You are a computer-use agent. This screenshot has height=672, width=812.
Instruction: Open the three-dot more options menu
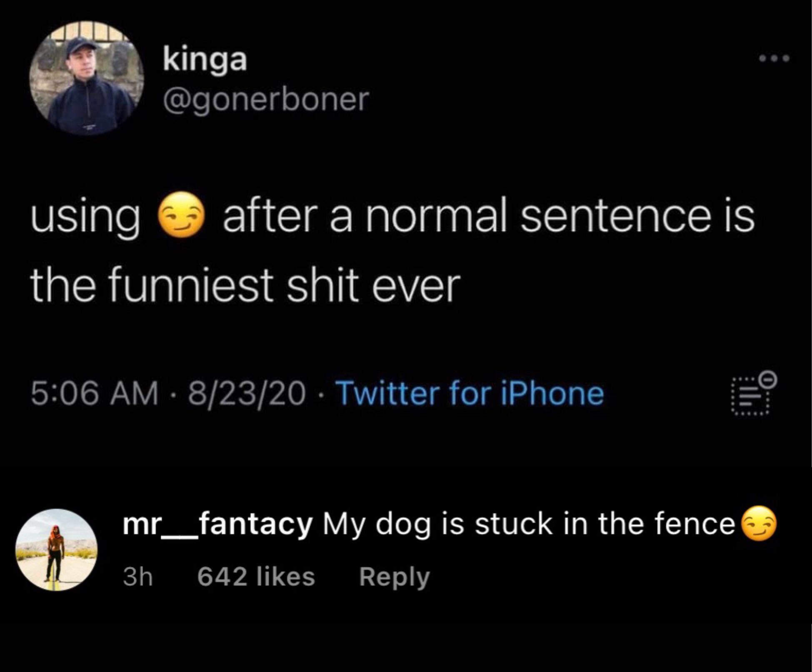[774, 59]
